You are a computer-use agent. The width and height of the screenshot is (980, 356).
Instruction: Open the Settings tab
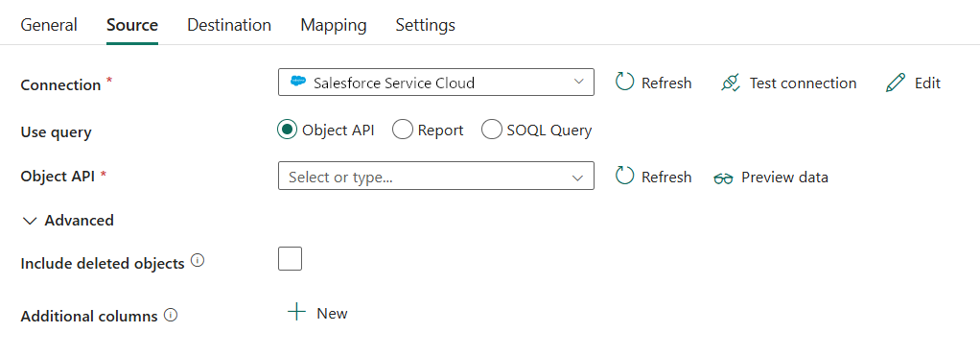[x=425, y=25]
